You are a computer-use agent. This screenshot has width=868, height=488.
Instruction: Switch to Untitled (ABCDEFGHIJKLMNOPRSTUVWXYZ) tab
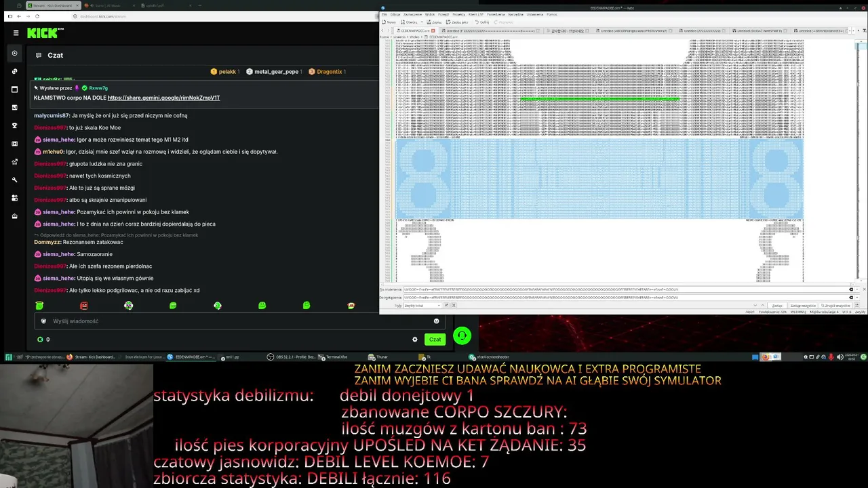click(635, 30)
